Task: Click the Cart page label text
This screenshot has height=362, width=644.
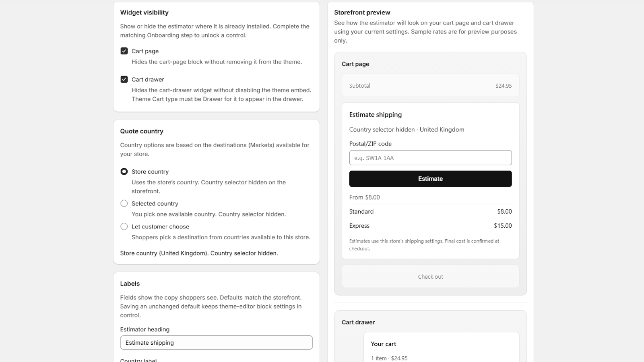Action: (x=145, y=51)
